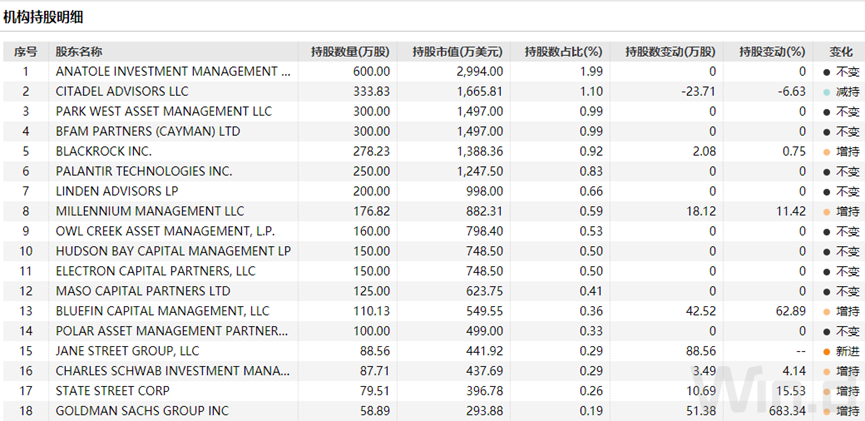The height and width of the screenshot is (421, 865).
Task: Click percentage change 15.53 cell
Action: point(791,391)
